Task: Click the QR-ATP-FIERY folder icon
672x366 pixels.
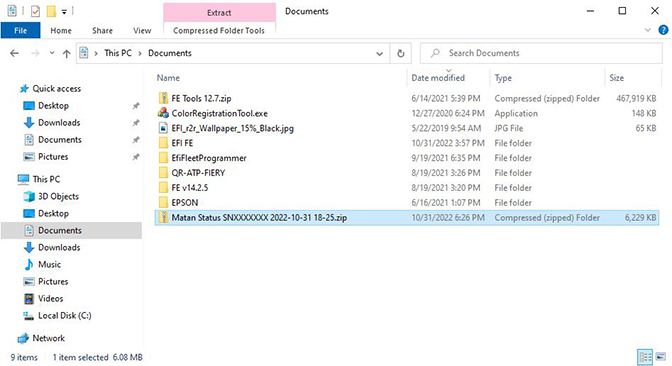Action: pos(163,173)
